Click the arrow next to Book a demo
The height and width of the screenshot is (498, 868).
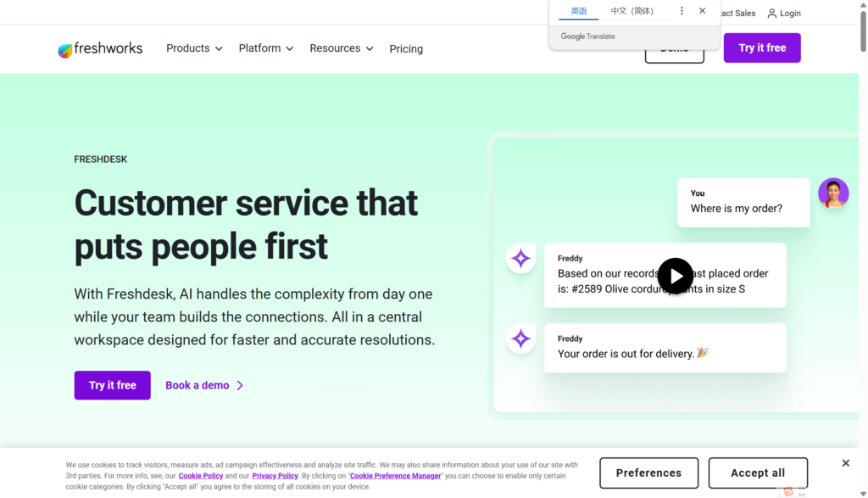coord(240,385)
